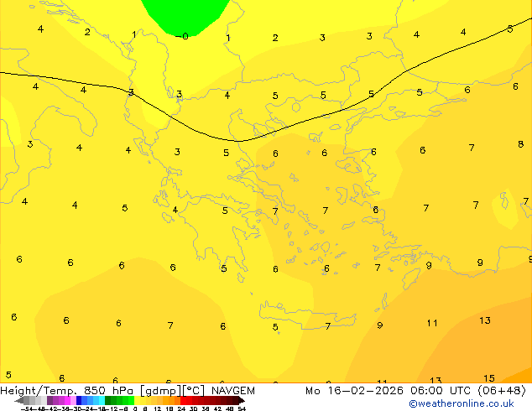The height and width of the screenshot is (411, 532).
Task: Click the '(06+48)' forecast run label
Action: pyautogui.click(x=502, y=391)
